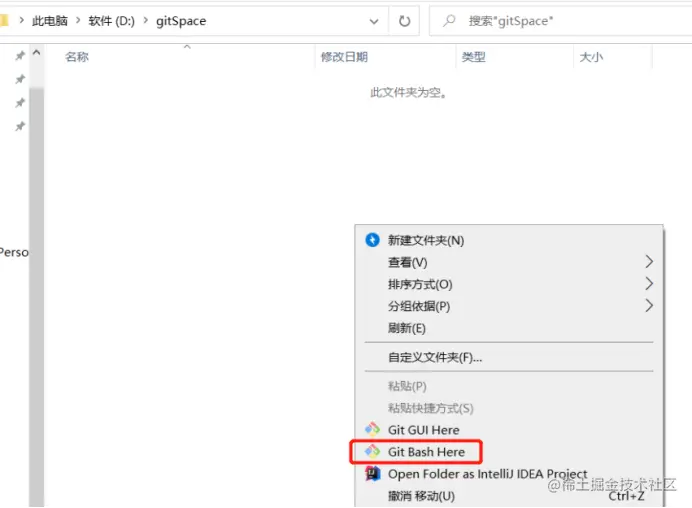Click the search magnifier icon

click(449, 20)
